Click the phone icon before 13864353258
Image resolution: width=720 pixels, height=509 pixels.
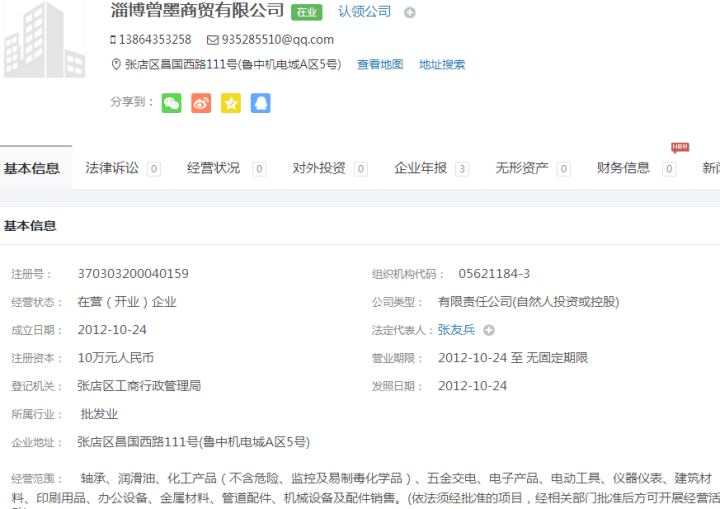[x=113, y=40]
